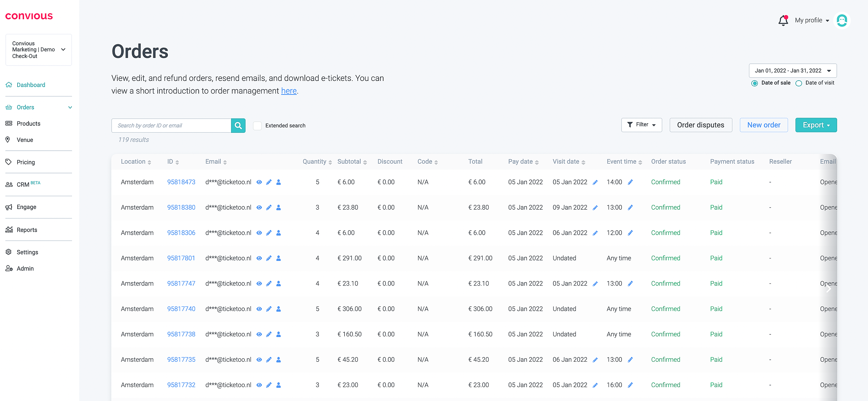Open Reports in the sidebar
The height and width of the screenshot is (401, 868).
coord(27,230)
